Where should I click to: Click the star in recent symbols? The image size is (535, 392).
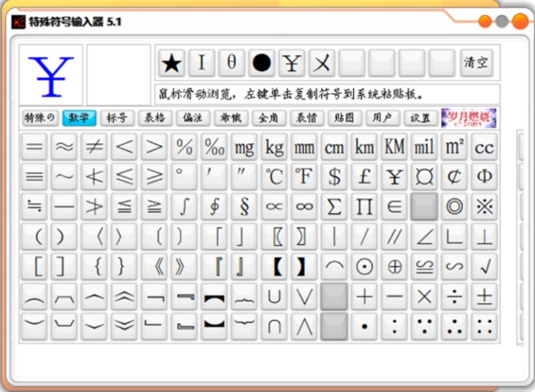(x=172, y=63)
